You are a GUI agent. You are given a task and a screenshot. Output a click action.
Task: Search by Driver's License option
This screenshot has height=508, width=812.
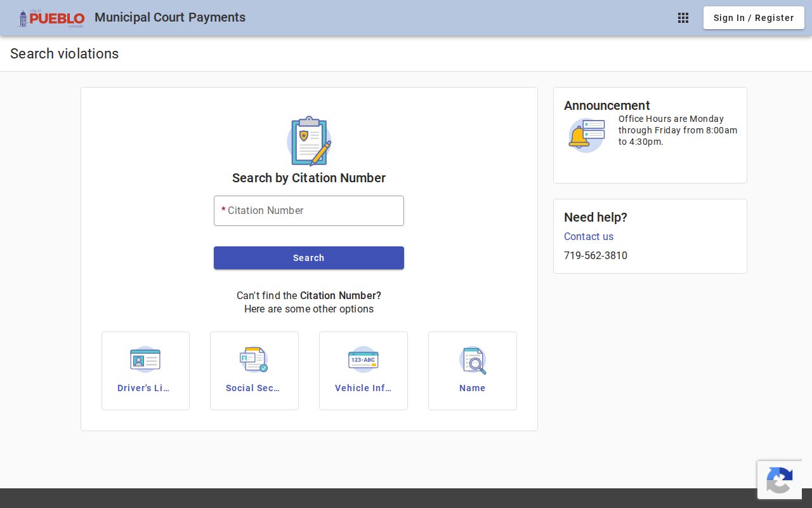(145, 371)
